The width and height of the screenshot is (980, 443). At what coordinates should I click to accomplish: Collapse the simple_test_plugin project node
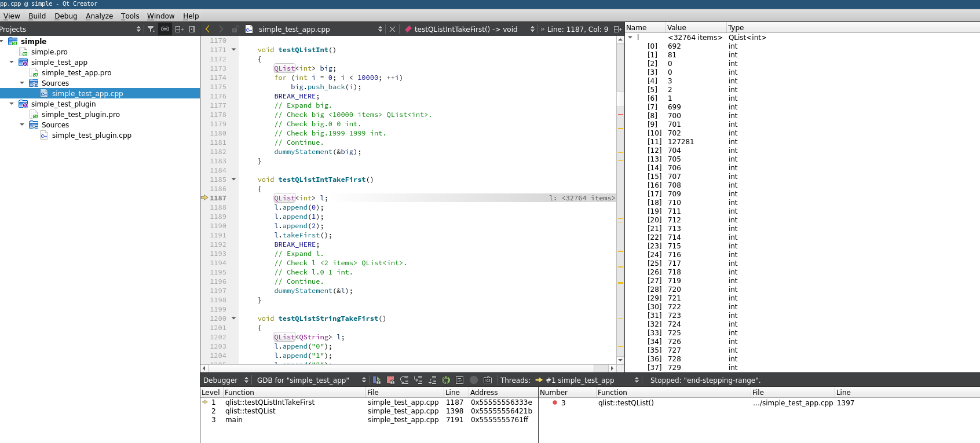[12, 104]
